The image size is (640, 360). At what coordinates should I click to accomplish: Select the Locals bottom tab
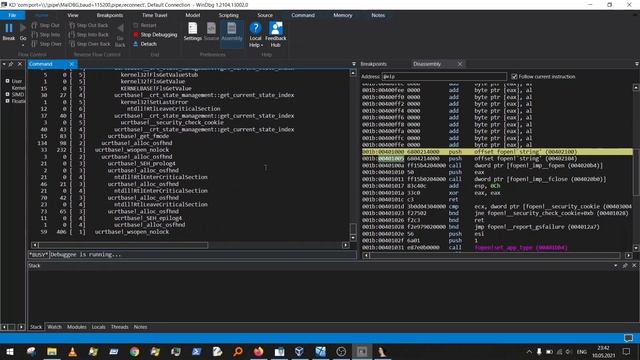tap(98, 327)
